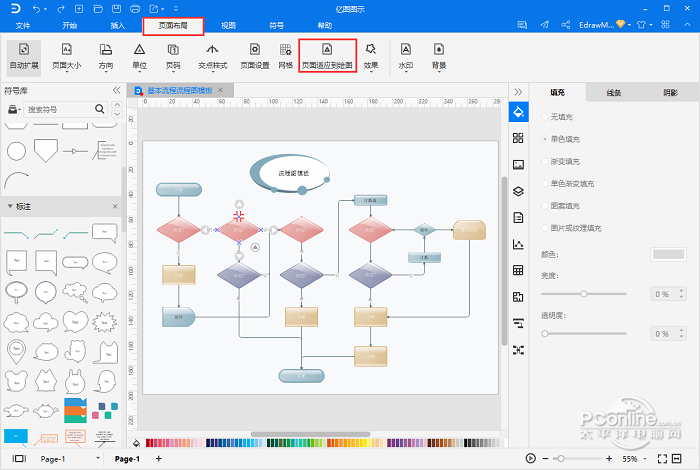The image size is (700, 470).
Task: Collapse the ribbon with the up chevron
Action: (x=687, y=25)
